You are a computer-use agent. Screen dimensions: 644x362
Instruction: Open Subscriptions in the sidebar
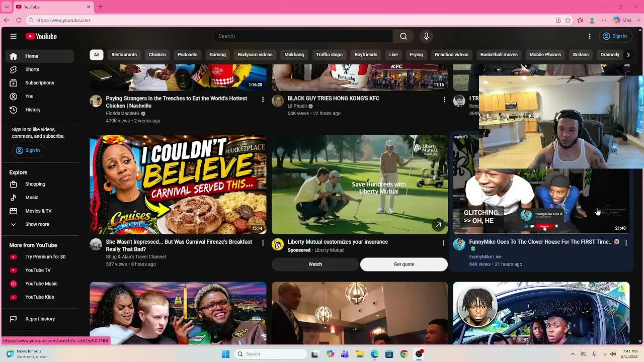coord(40,83)
